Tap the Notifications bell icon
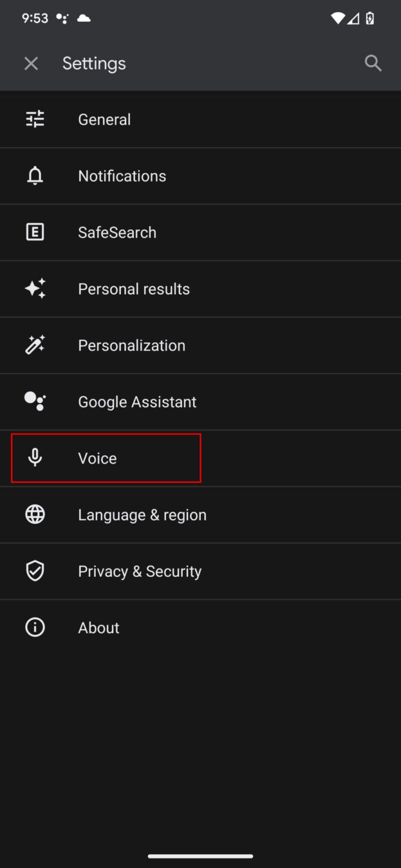 pyautogui.click(x=35, y=175)
